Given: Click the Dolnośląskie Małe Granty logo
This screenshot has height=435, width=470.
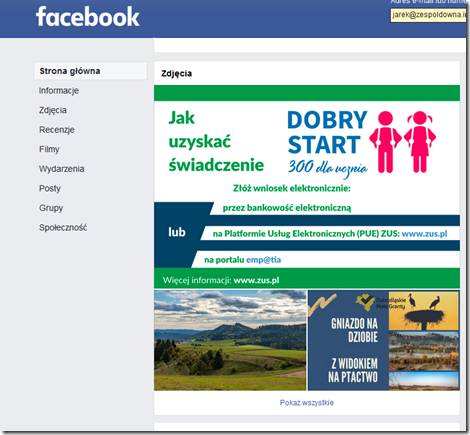Looking at the screenshot, I should pos(380,303).
